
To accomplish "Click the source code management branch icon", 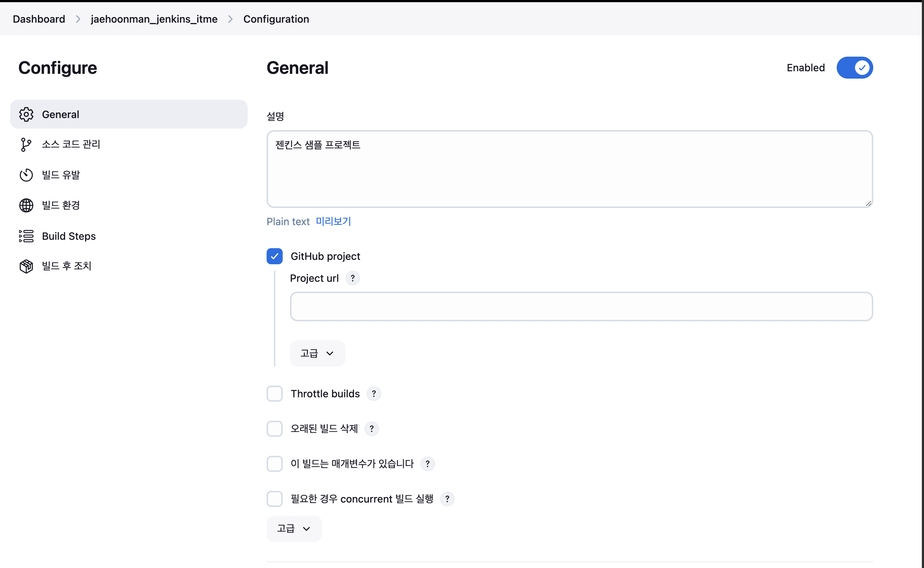I will (26, 145).
